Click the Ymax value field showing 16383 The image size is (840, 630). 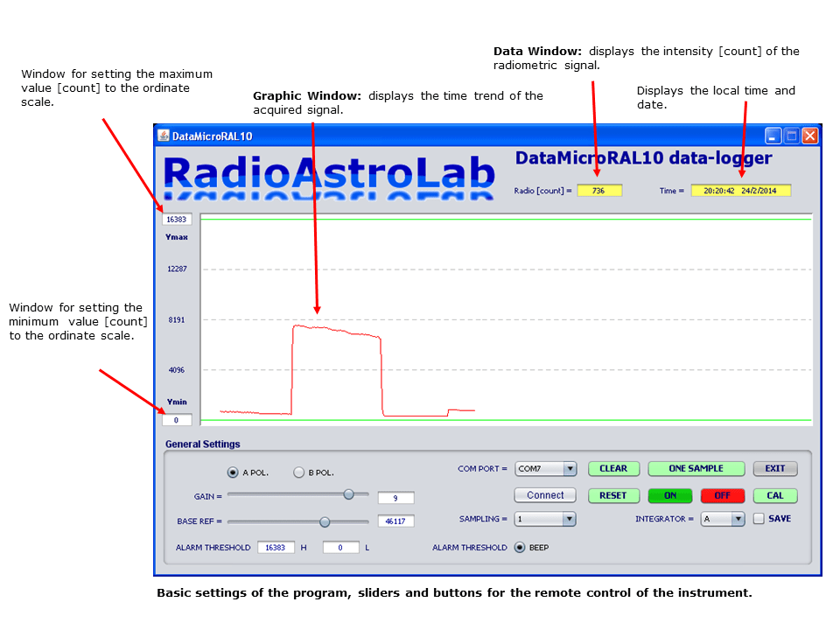(x=177, y=219)
